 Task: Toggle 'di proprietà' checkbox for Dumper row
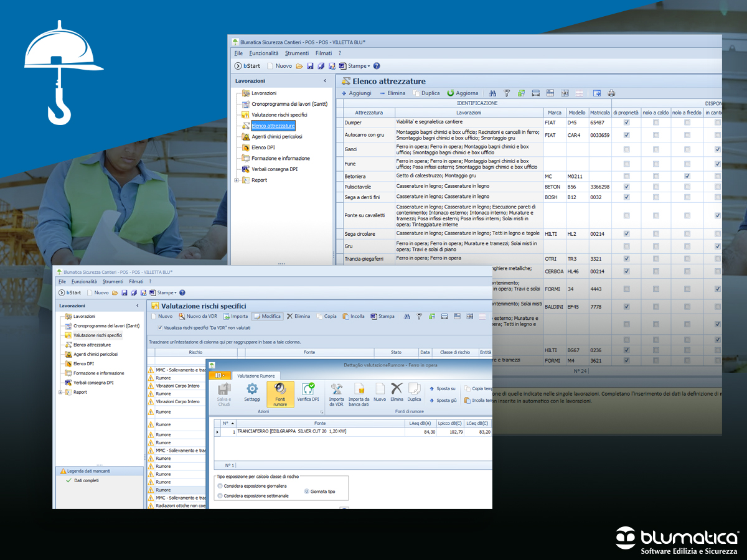click(626, 123)
